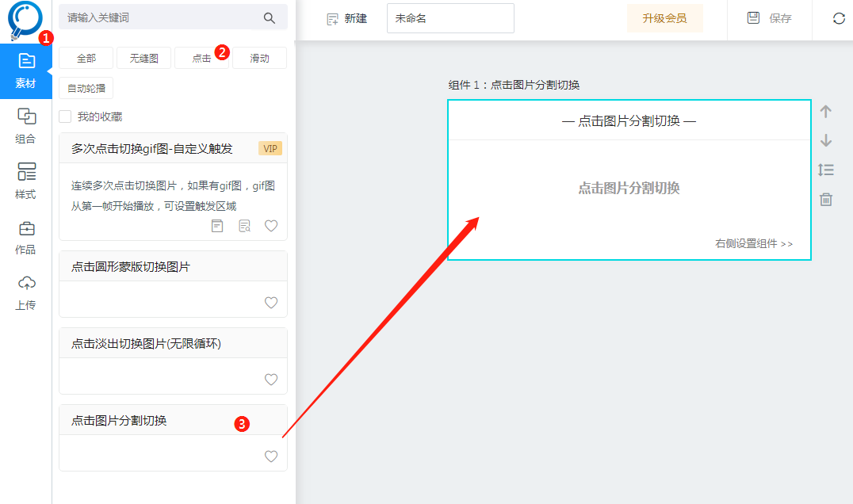Click the 升级会员 upgrade button
The width and height of the screenshot is (853, 504).
(x=664, y=18)
